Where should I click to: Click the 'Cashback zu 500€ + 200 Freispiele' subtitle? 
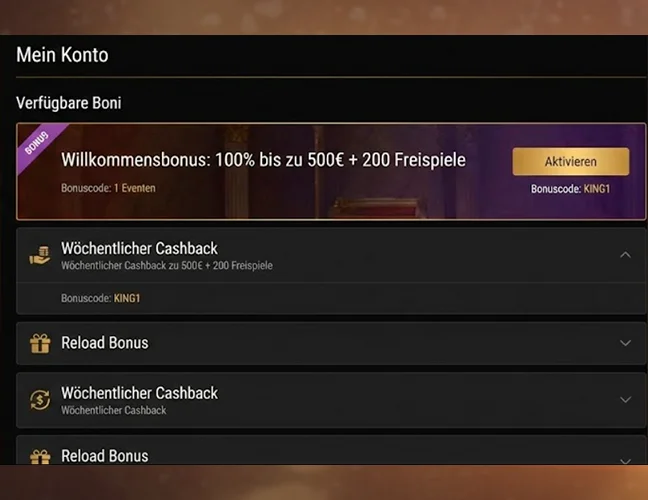coord(167,266)
